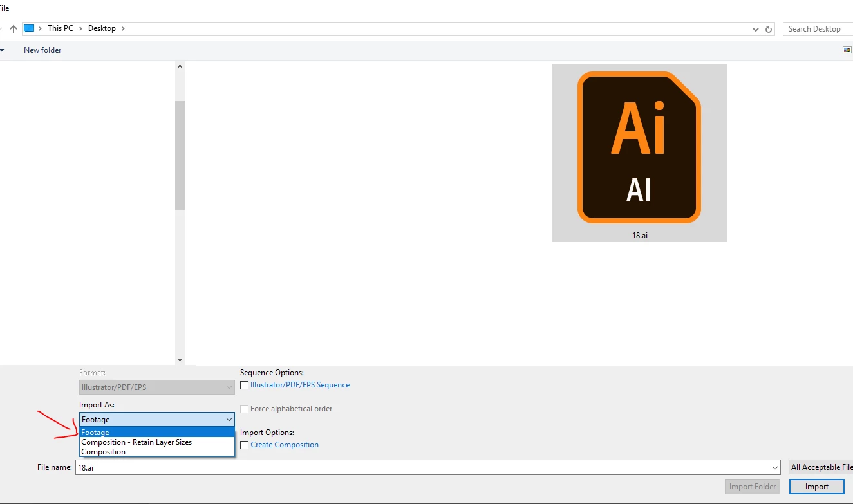
Task: Click the Sequence Options label
Action: click(272, 373)
